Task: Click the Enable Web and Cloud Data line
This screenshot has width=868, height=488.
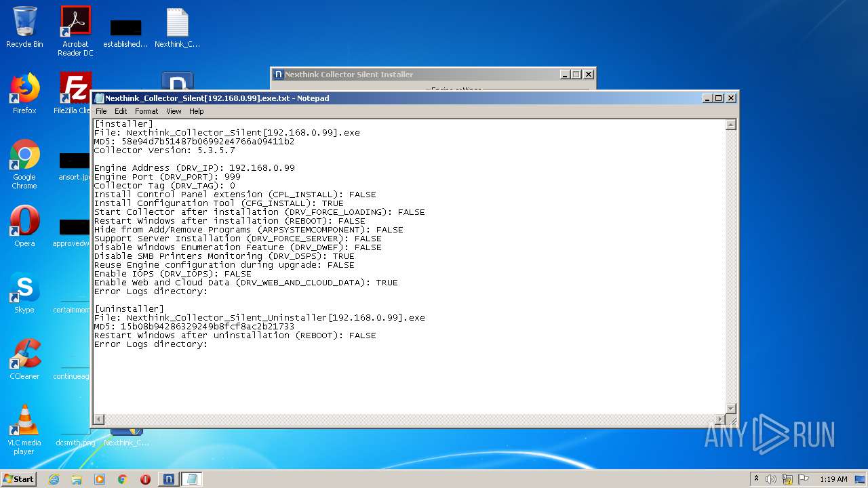Action: click(245, 283)
